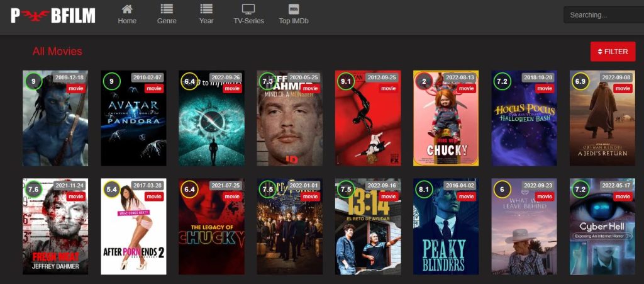This screenshot has height=284, width=644.
Task: Click the movie tag on 2022-09-16 poster
Action: (x=389, y=196)
